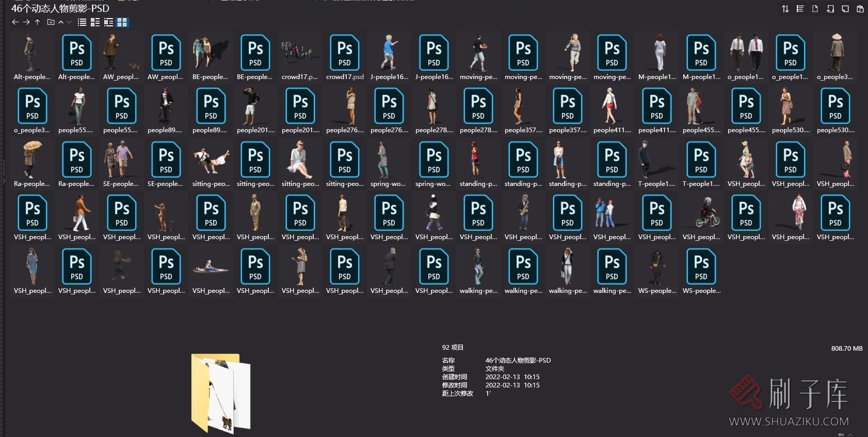Select the VSH_peopl girl on pink bicycle thumbnail

[x=791, y=213]
